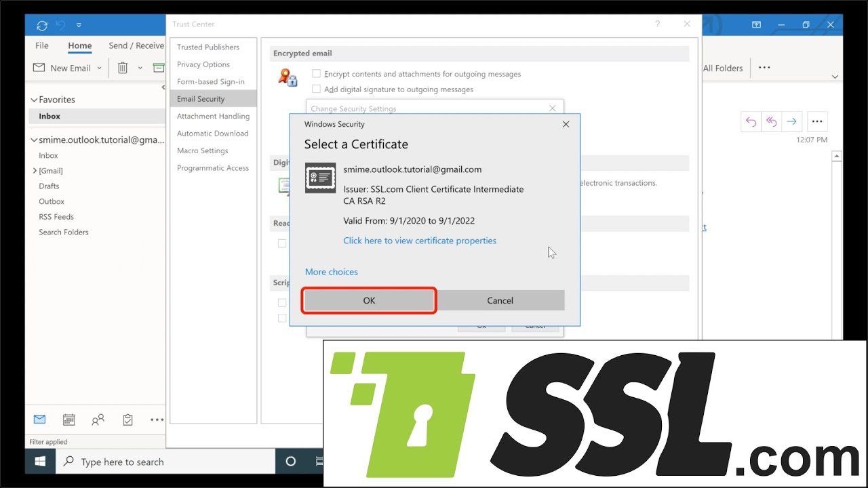Click the New Email button
Viewport: 868px width, 488px height.
[62, 68]
